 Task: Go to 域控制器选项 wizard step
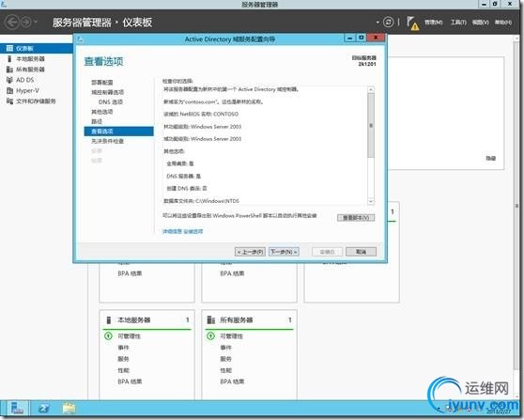click(x=108, y=92)
